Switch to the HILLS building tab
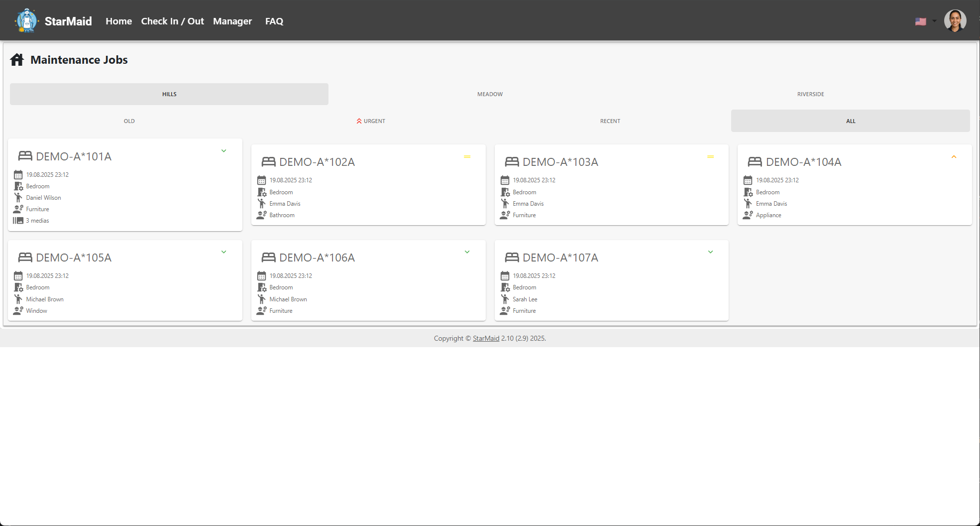The width and height of the screenshot is (980, 526). tap(169, 94)
